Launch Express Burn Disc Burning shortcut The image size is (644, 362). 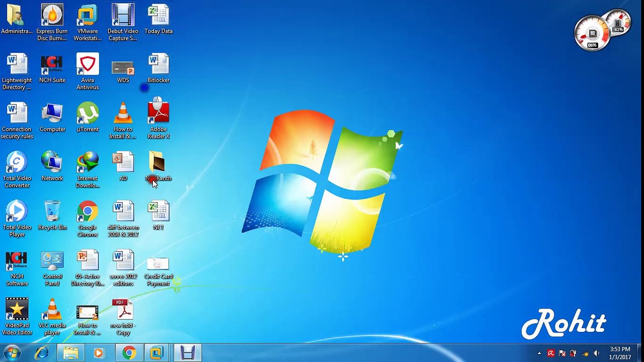pos(52,23)
